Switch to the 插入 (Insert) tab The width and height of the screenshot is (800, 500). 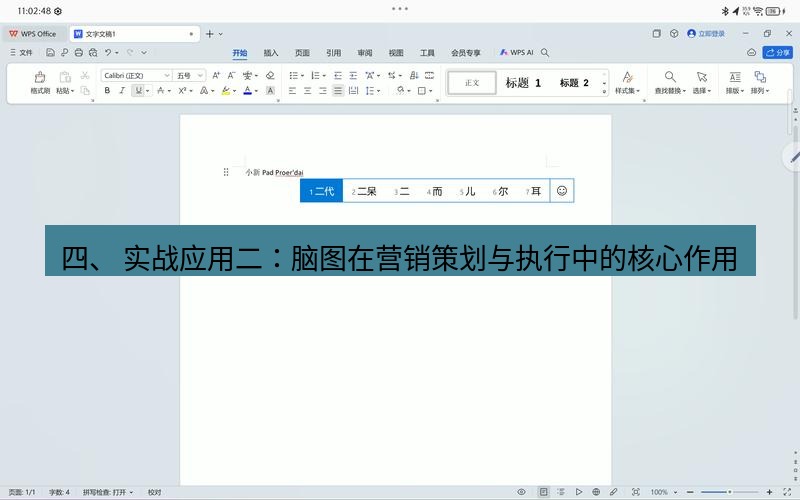[x=271, y=53]
